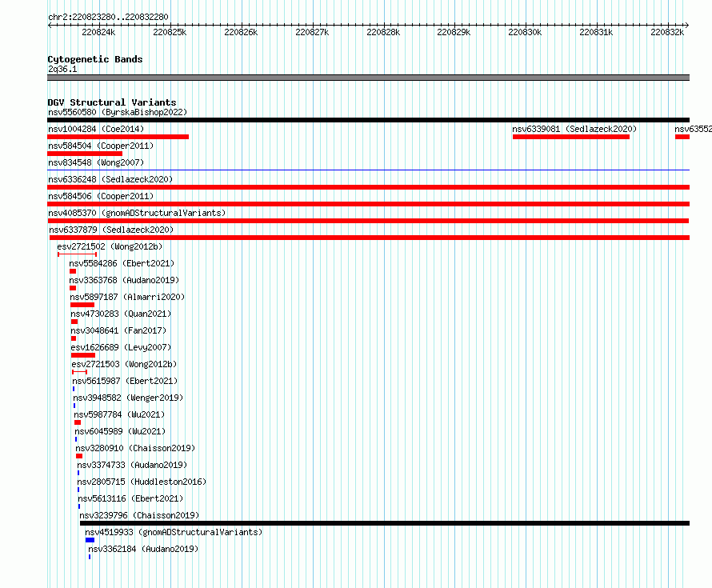Click the Cytogenetic Bands track title
The height and width of the screenshot is (588, 712).
pyautogui.click(x=95, y=59)
